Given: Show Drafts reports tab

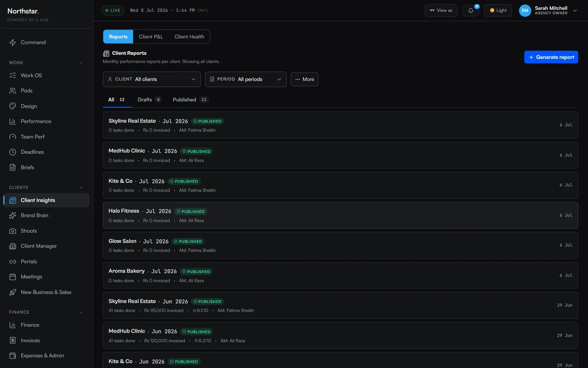Looking at the screenshot, I should (149, 100).
